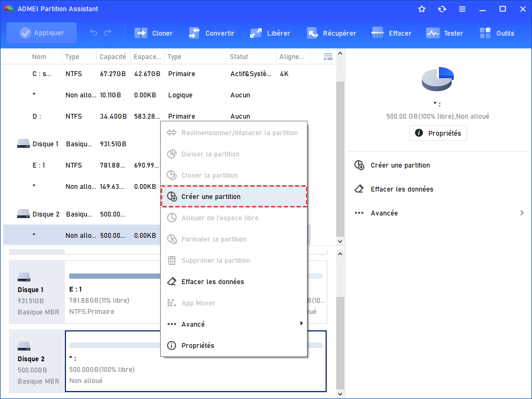Viewport: 532px width, 399px height.
Task: Click the Disque 1 block in disk map
Action: coord(37,292)
